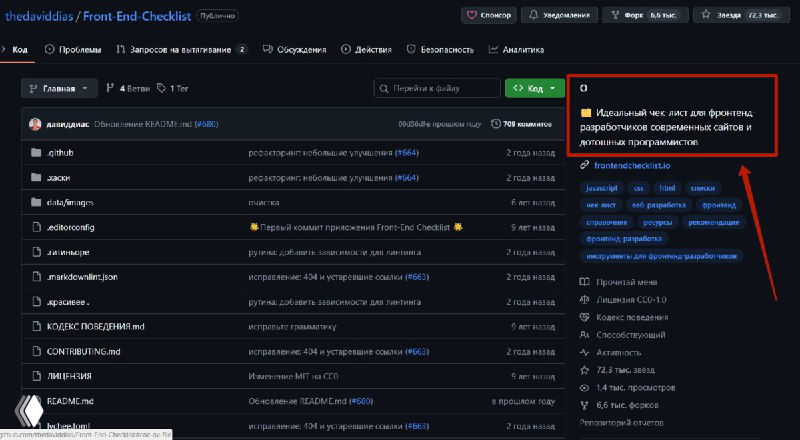This screenshot has height=440, width=800.
Task: Click the Спонсор button
Action: (489, 15)
